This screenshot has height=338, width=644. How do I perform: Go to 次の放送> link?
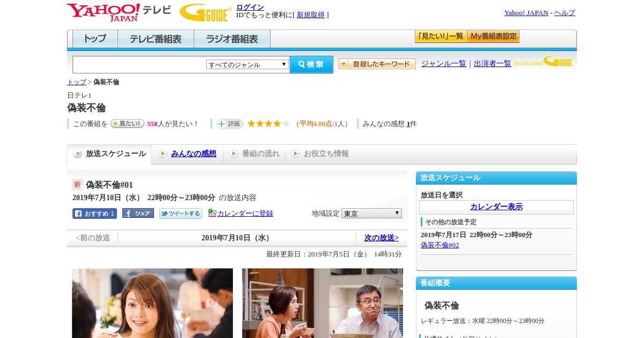click(x=382, y=238)
